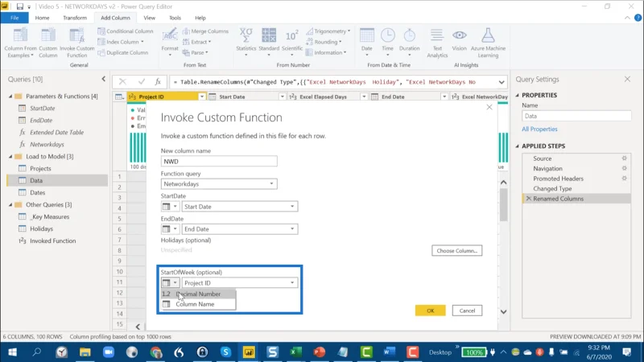Choose Decimal Number option
The image size is (644, 362).
(x=197, y=294)
